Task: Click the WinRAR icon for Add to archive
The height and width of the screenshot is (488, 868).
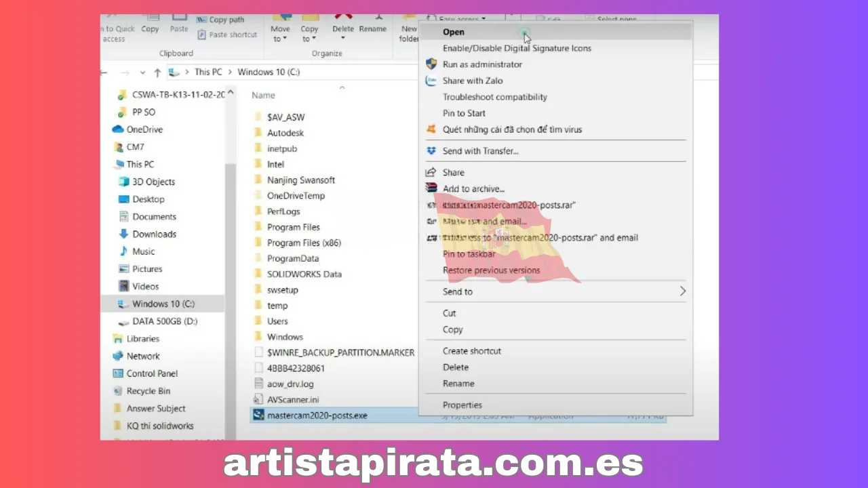Action: 431,188
